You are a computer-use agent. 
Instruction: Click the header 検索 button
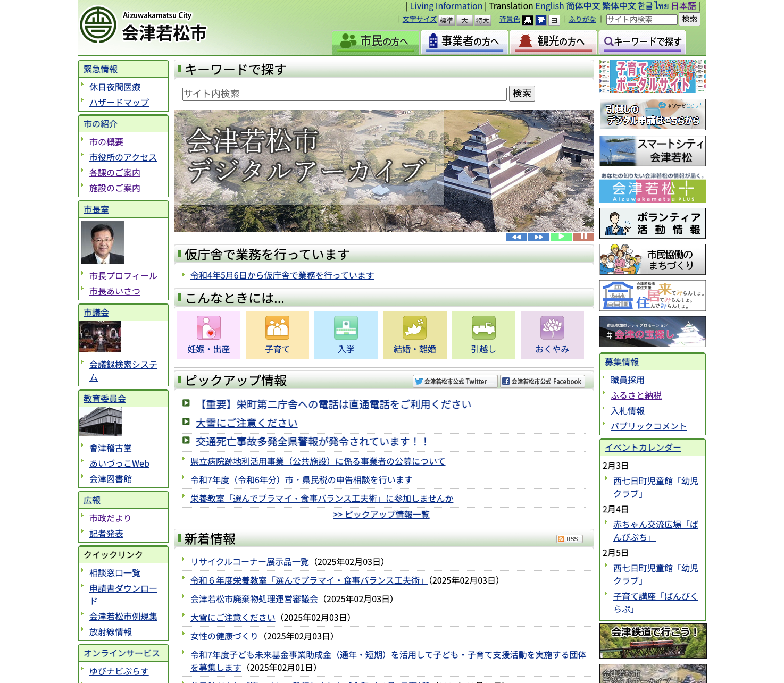point(690,19)
